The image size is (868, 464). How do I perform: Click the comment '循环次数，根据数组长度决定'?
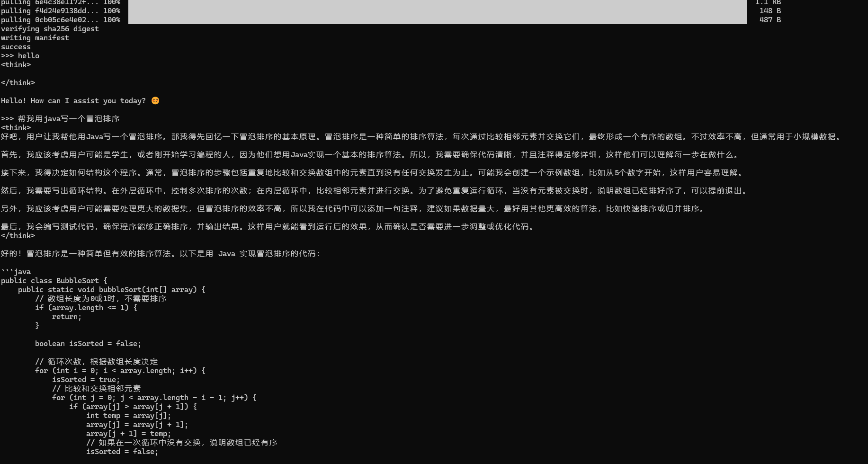tap(97, 362)
